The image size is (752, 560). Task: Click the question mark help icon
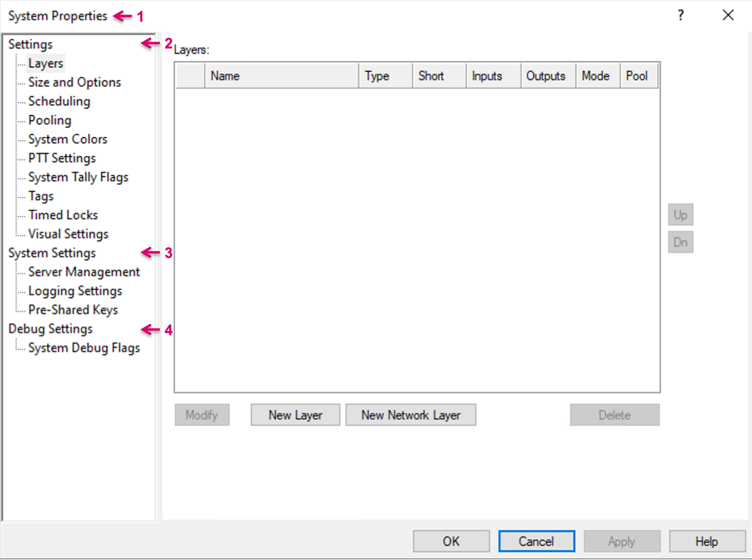[x=680, y=16]
